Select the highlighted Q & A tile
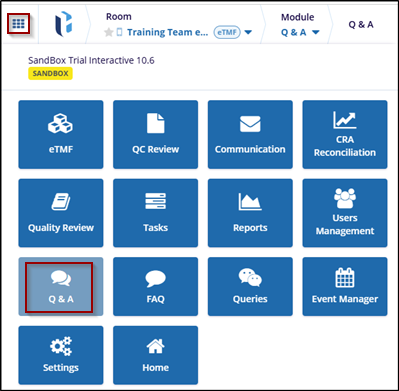The height and width of the screenshot is (391, 399). click(x=61, y=287)
